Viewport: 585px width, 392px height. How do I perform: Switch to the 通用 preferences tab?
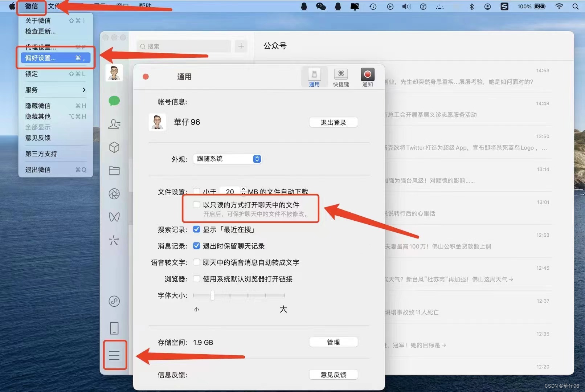314,77
